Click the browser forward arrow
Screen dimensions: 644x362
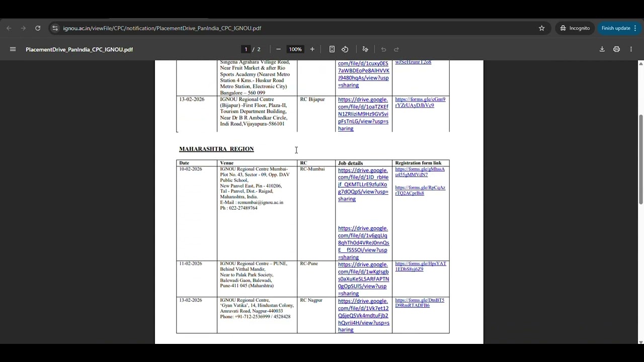point(23,28)
